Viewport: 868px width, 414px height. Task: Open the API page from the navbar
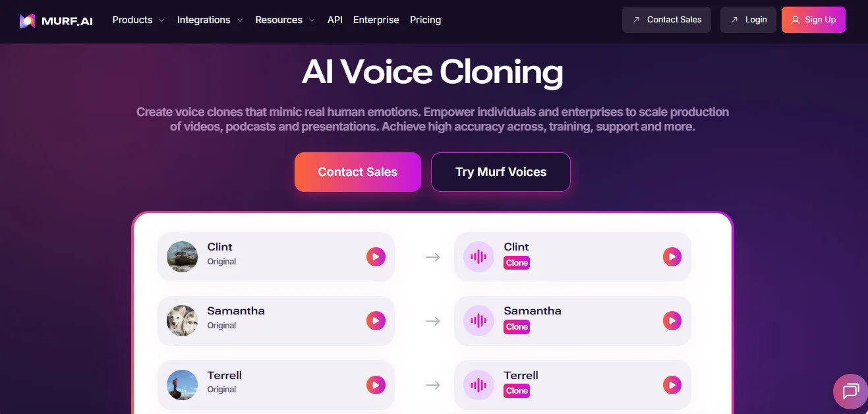335,20
